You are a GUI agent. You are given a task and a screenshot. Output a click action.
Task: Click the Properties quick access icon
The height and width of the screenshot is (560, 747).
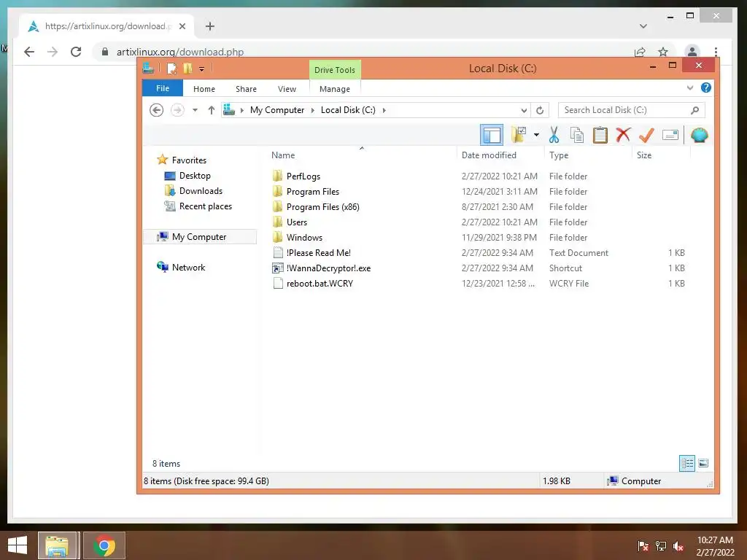[171, 69]
